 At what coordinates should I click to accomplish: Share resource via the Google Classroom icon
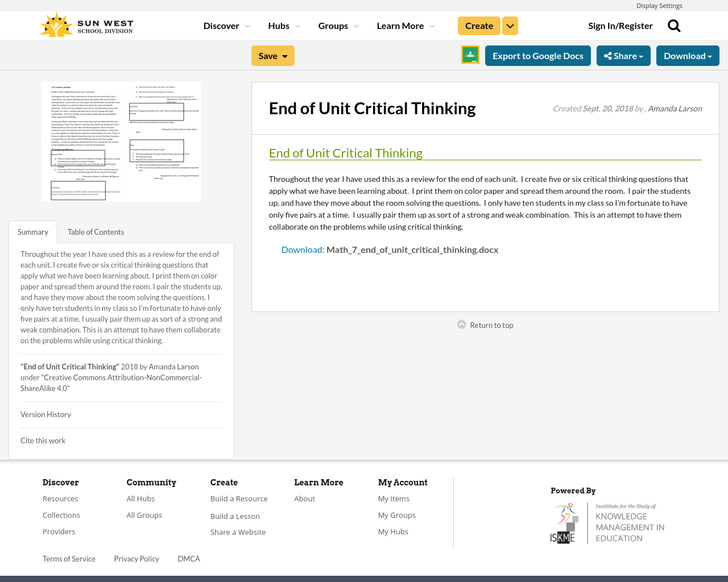(x=470, y=55)
